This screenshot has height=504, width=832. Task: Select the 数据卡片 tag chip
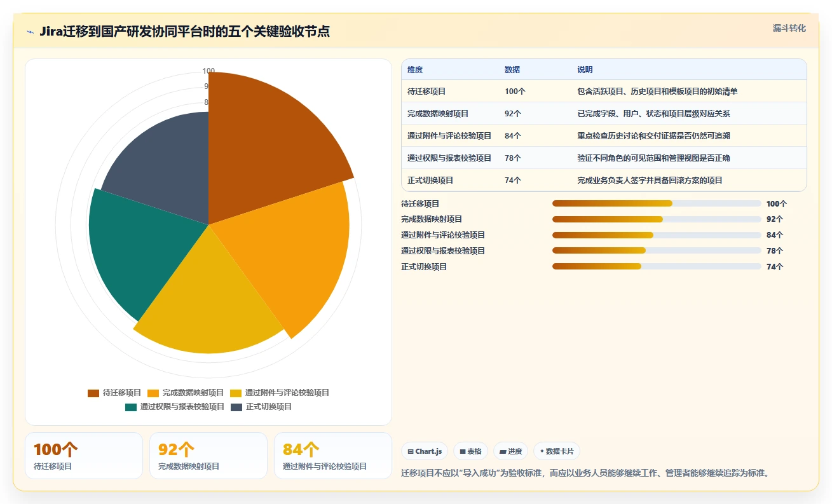coord(557,451)
